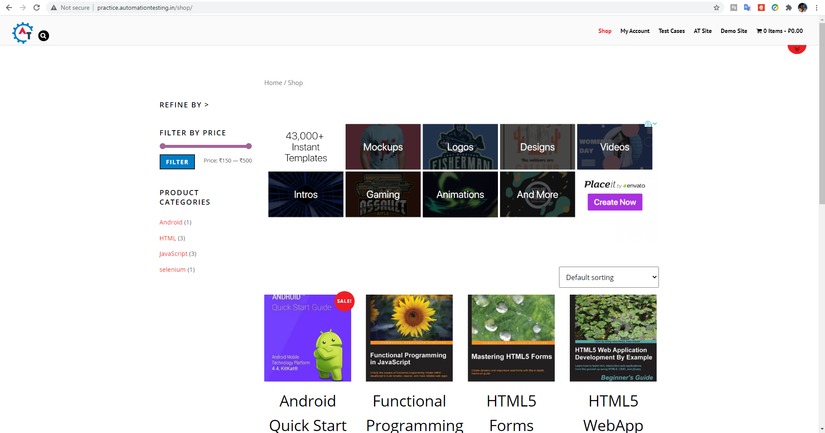Open the Android Quick Start Guide thumbnail
The image size is (825, 433).
pyautogui.click(x=307, y=338)
